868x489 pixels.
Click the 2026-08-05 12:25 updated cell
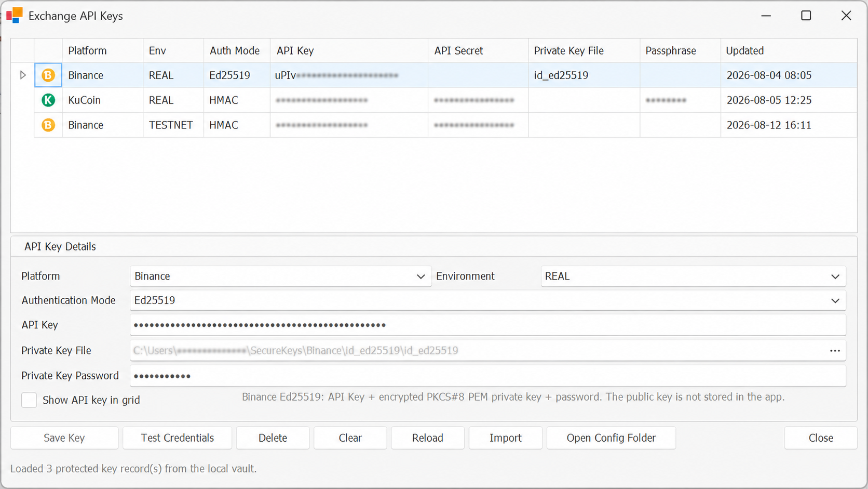pyautogui.click(x=789, y=100)
